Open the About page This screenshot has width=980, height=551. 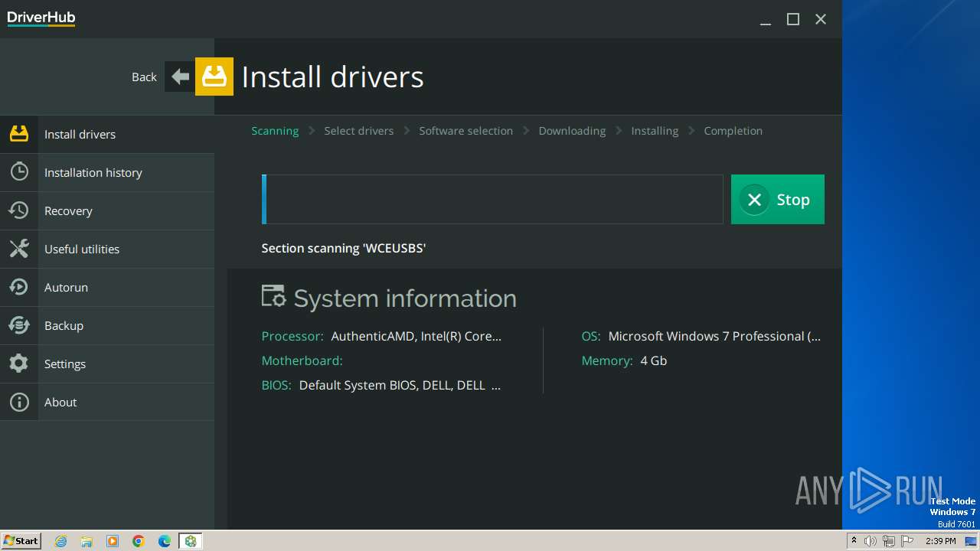(x=107, y=402)
